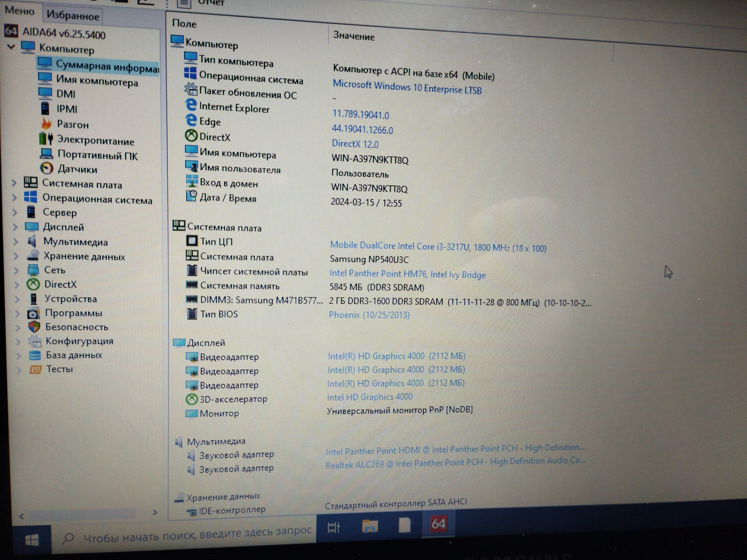Open Электропитание battery icon
Viewport: 747px width, 560px height.
point(46,138)
